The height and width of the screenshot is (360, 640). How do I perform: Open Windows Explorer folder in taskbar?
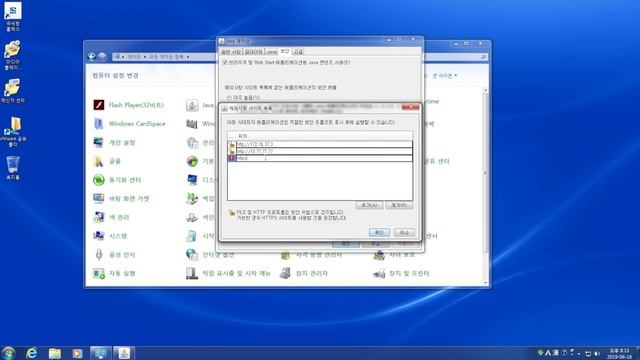point(54,353)
